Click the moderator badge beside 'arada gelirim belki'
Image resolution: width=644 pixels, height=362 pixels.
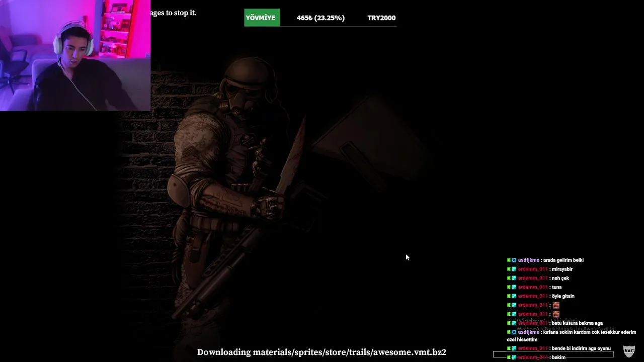[514, 260]
